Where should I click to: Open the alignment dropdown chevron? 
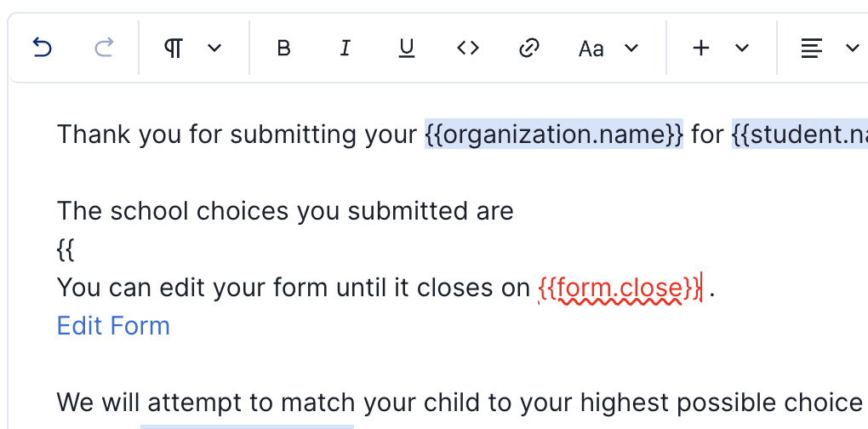(x=852, y=49)
